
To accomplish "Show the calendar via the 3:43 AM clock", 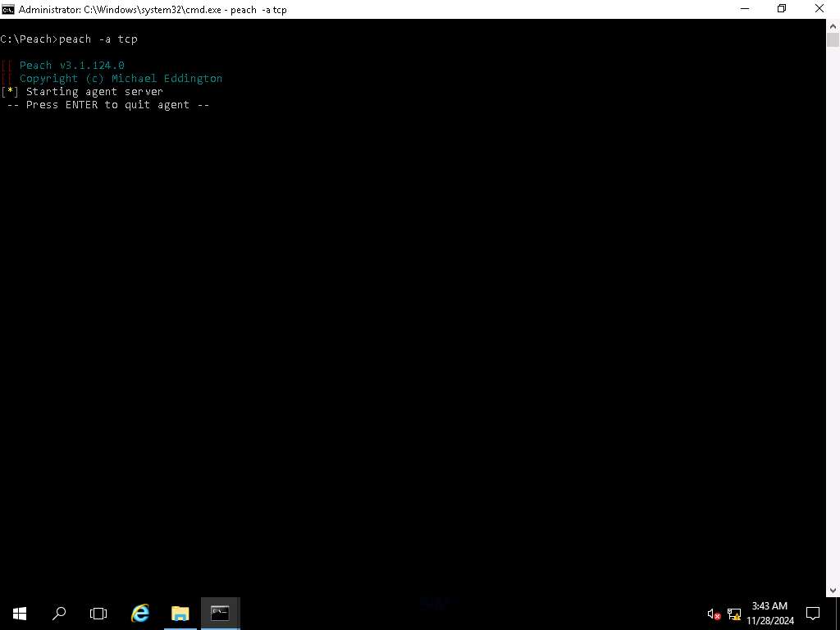I will [769, 613].
